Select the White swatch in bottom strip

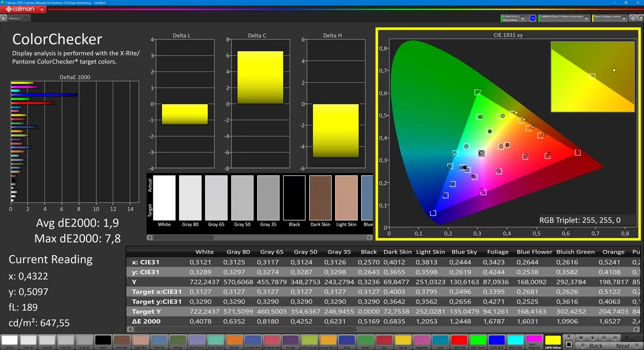coord(10,341)
